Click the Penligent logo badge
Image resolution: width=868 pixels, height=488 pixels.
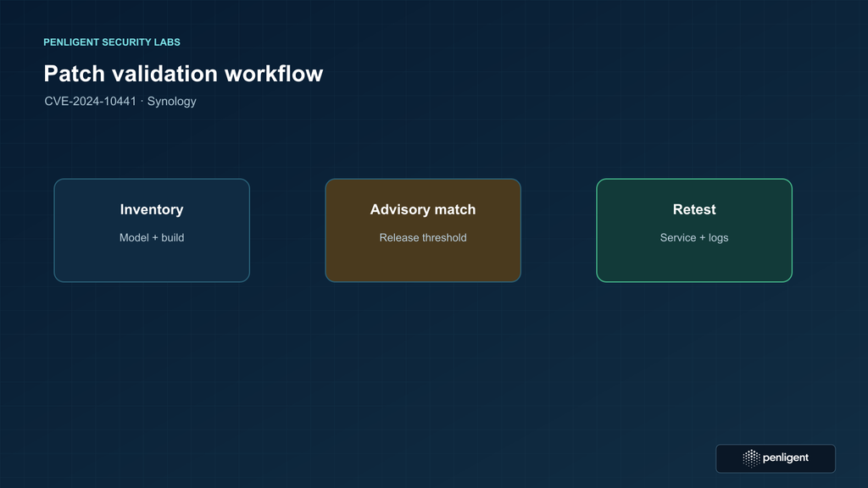coord(775,458)
